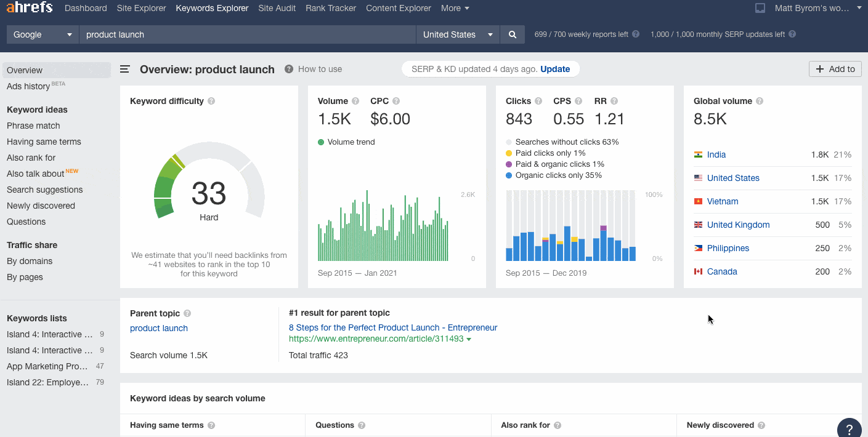This screenshot has width=868, height=437.
Task: Click help icon beside Newly discovered heading
Action: pyautogui.click(x=761, y=425)
